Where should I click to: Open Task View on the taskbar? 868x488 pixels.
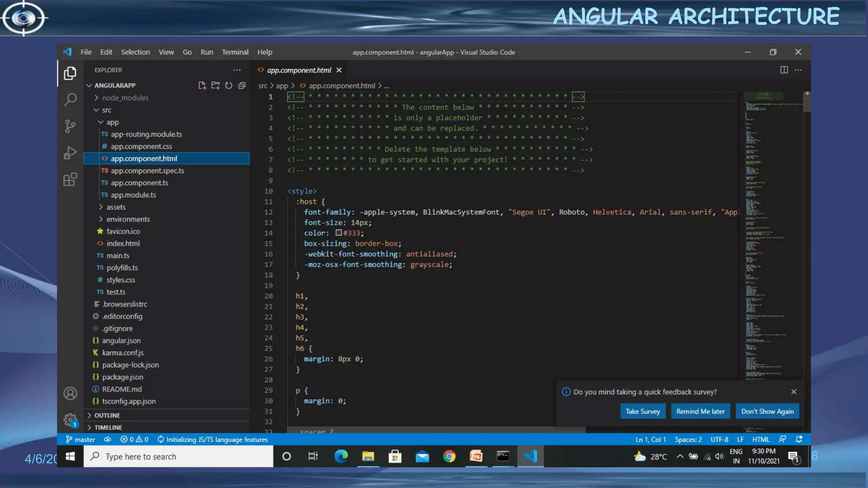313,456
